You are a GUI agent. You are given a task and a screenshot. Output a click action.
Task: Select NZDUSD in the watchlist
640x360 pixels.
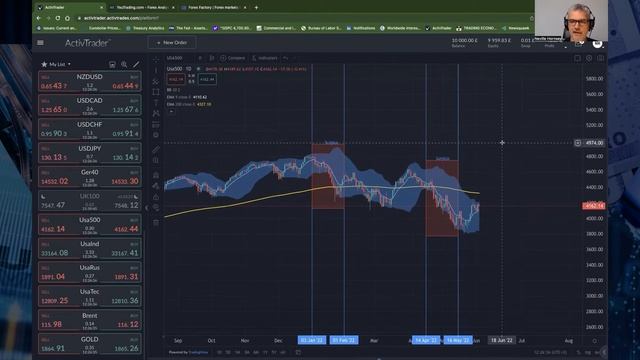[90, 82]
